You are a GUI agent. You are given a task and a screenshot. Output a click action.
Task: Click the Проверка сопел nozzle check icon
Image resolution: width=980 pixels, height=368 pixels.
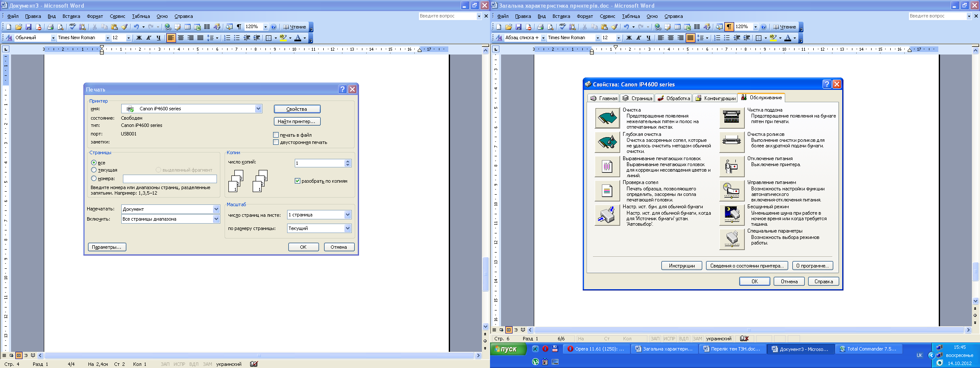(607, 191)
